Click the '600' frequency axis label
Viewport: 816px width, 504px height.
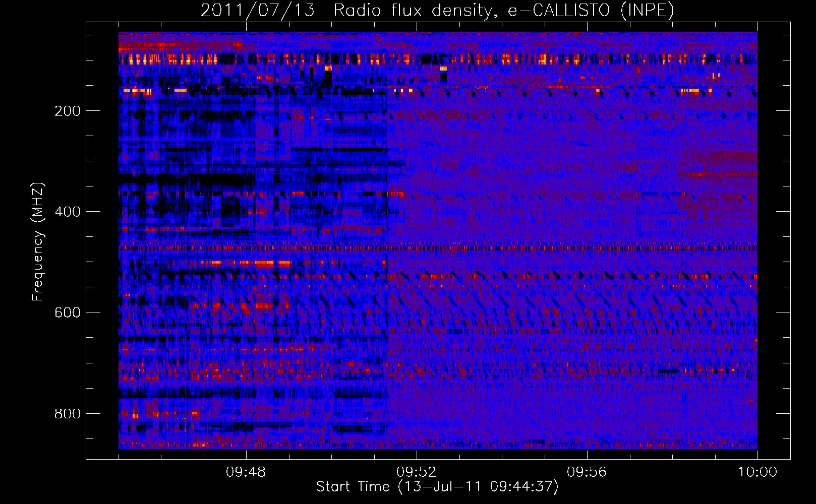click(x=68, y=312)
